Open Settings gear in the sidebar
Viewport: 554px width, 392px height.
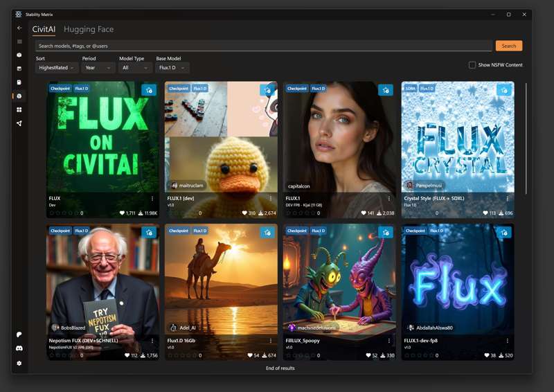(19, 363)
